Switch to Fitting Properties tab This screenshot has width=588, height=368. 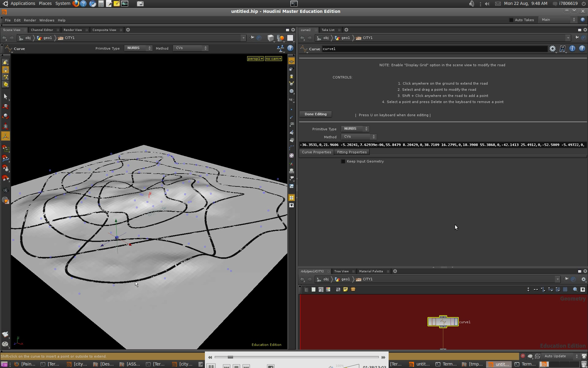(352, 152)
